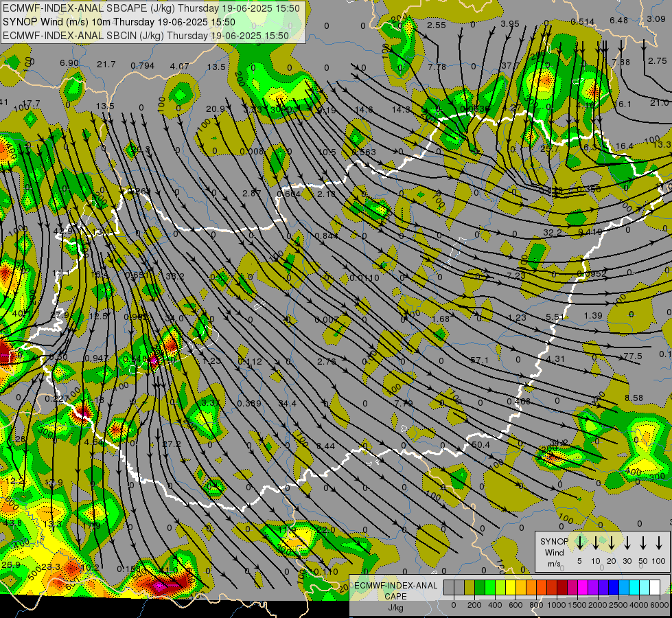Click the 2000 tick label on CAPE scale
This screenshot has width=672, height=618.
598,605
